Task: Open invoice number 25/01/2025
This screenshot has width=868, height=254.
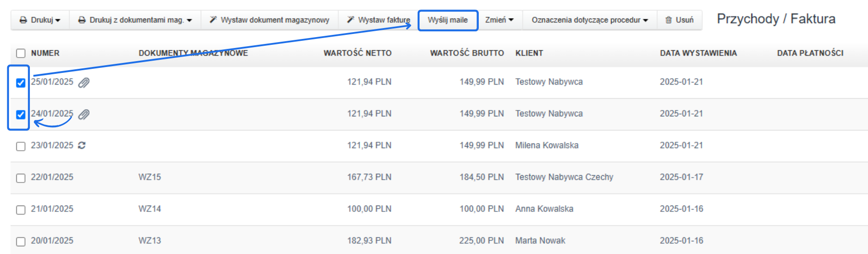Action: pos(52,82)
